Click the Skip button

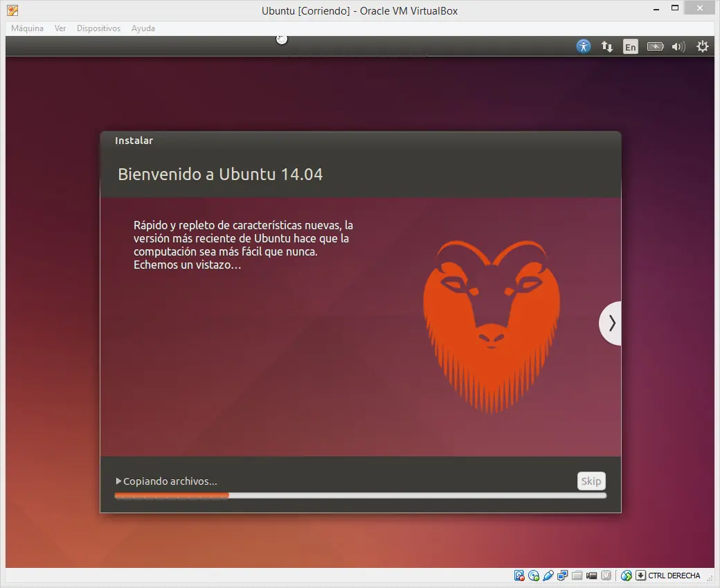[591, 481]
